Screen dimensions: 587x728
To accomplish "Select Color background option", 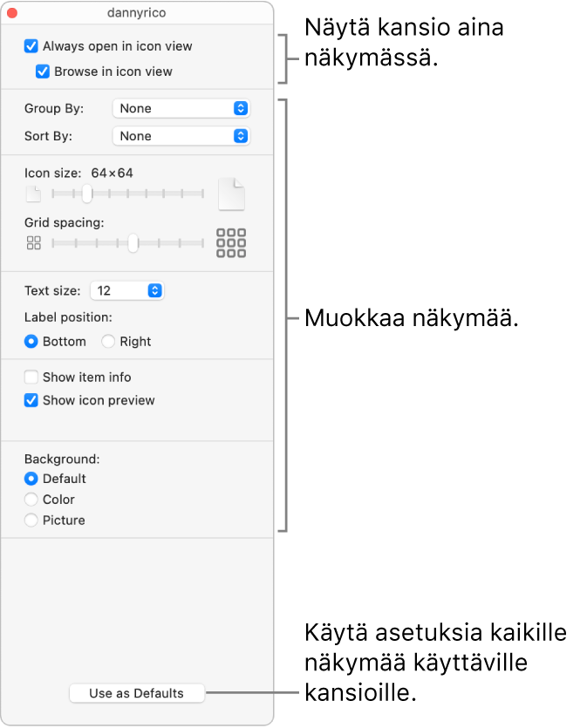I will (x=31, y=500).
